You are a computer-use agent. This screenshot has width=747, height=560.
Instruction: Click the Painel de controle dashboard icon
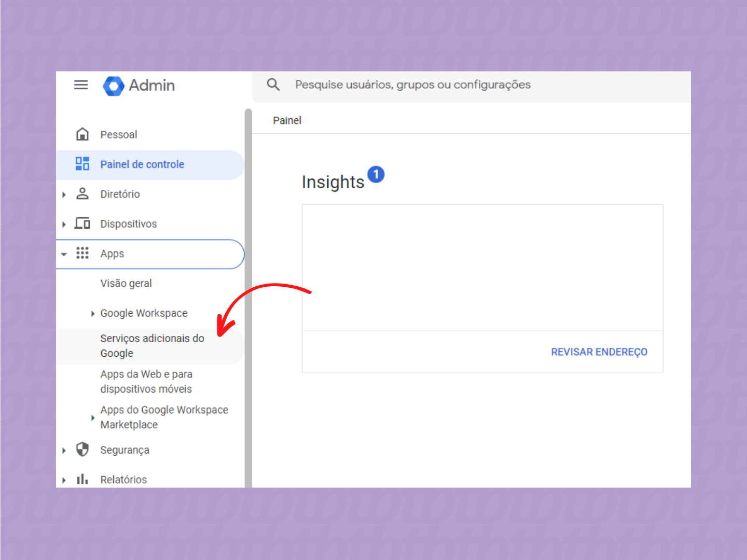(82, 164)
